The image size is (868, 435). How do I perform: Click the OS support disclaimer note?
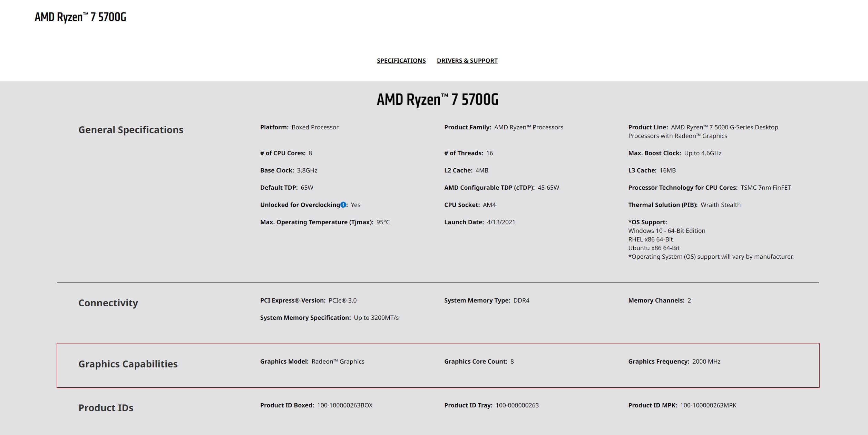tap(711, 257)
